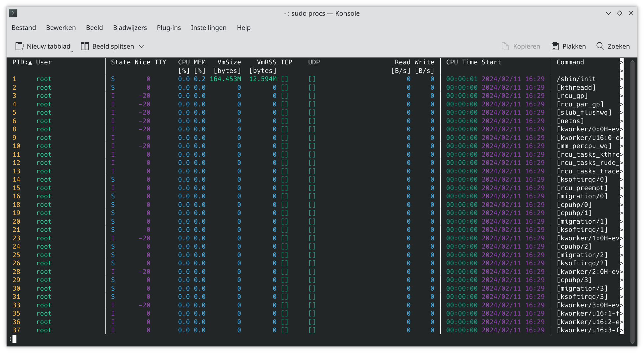Screen dimensions: 644x353
Task: Click the Command column header
Action: 570,62
